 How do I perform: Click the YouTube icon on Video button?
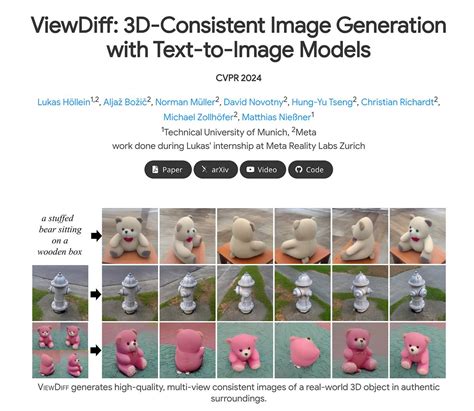(x=250, y=169)
